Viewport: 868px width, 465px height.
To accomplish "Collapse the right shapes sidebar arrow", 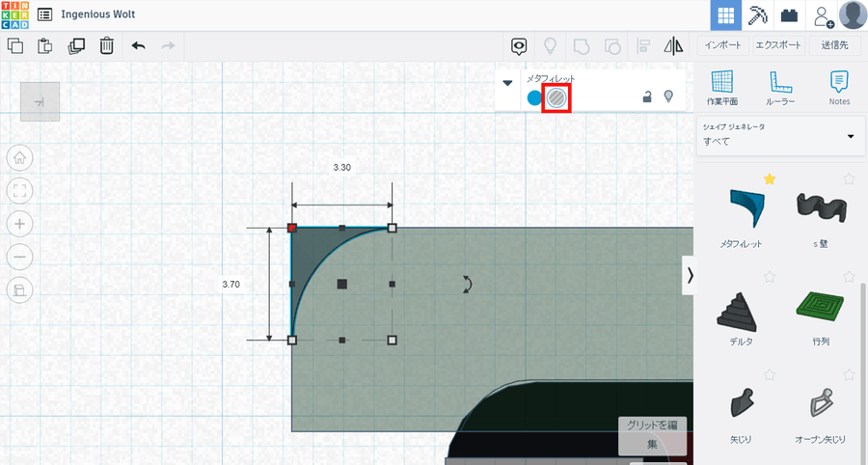I will point(689,275).
